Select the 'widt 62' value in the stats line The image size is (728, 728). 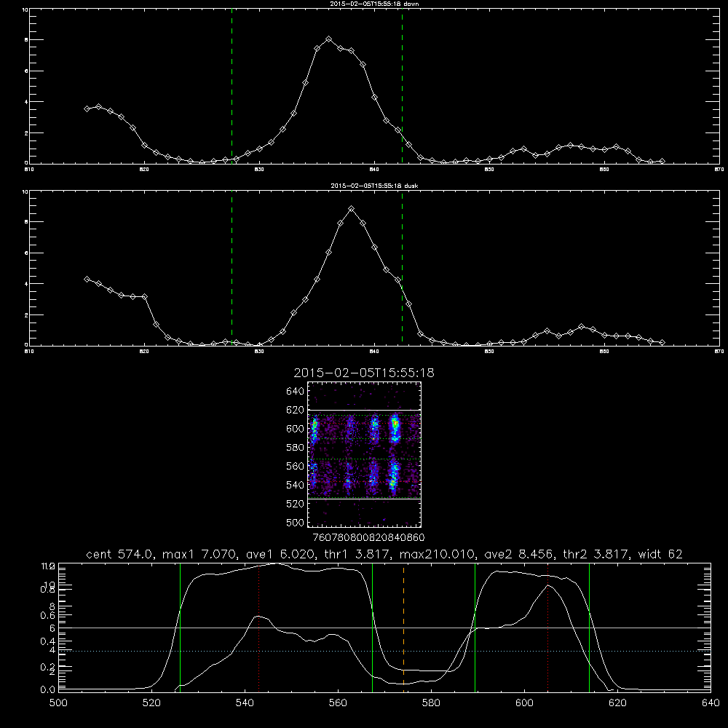click(660, 554)
